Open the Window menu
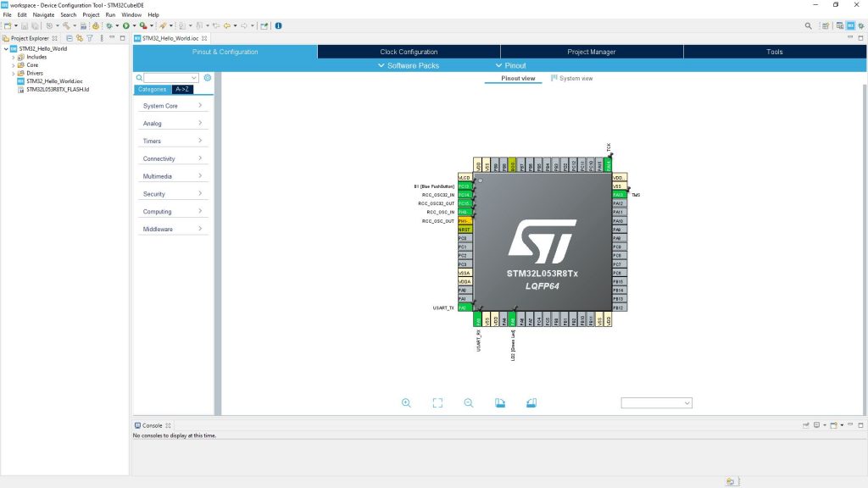The width and height of the screenshot is (868, 488). coord(131,14)
